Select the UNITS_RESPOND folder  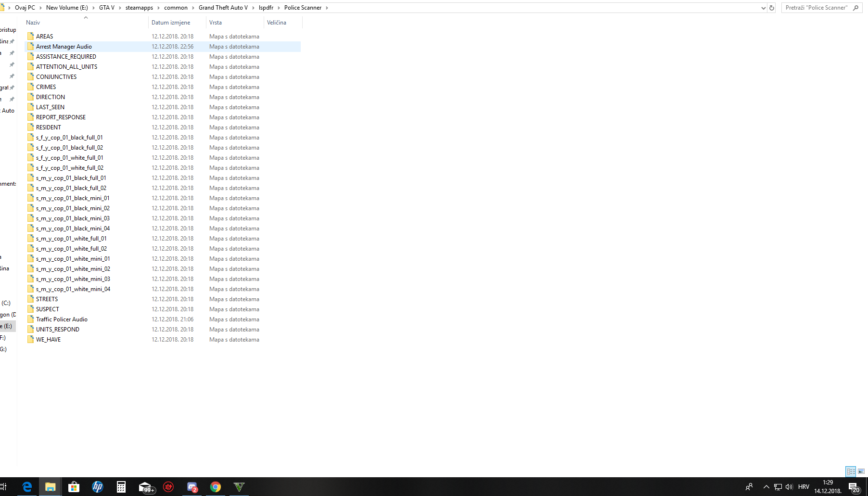(x=58, y=330)
